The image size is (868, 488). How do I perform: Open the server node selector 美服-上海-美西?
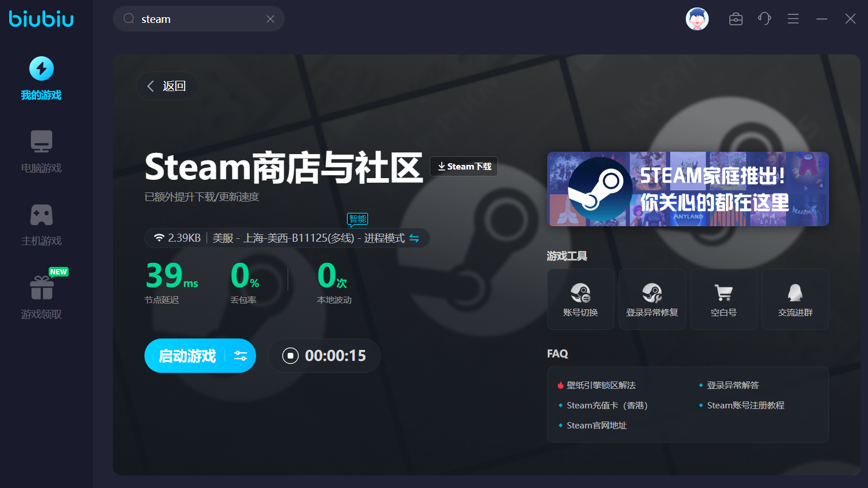pos(287,238)
